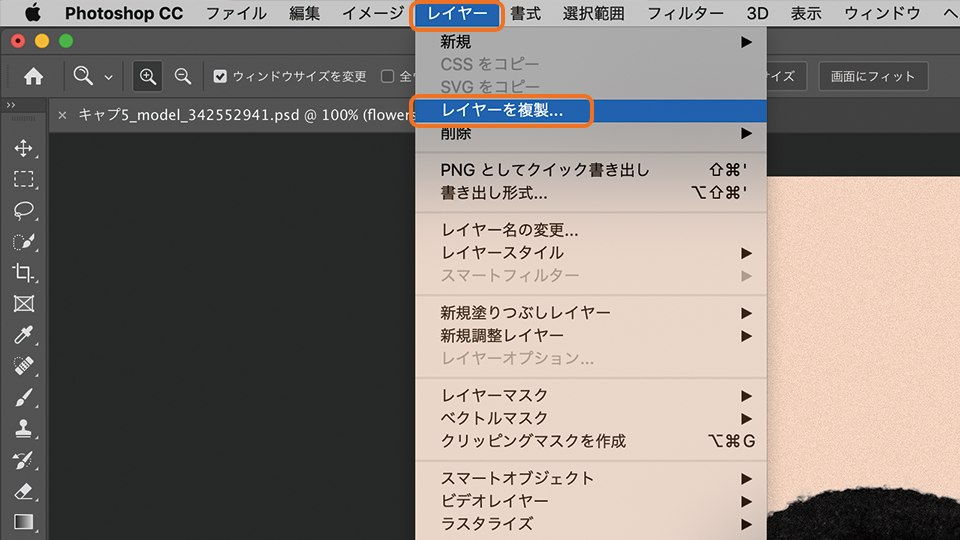The width and height of the screenshot is (960, 540).
Task: Open the 3D menu
Action: tap(757, 13)
